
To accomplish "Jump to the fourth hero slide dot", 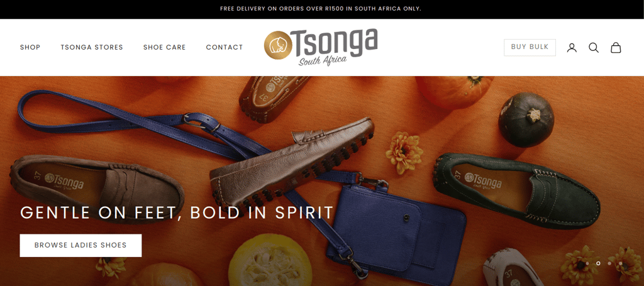I will [x=621, y=263].
